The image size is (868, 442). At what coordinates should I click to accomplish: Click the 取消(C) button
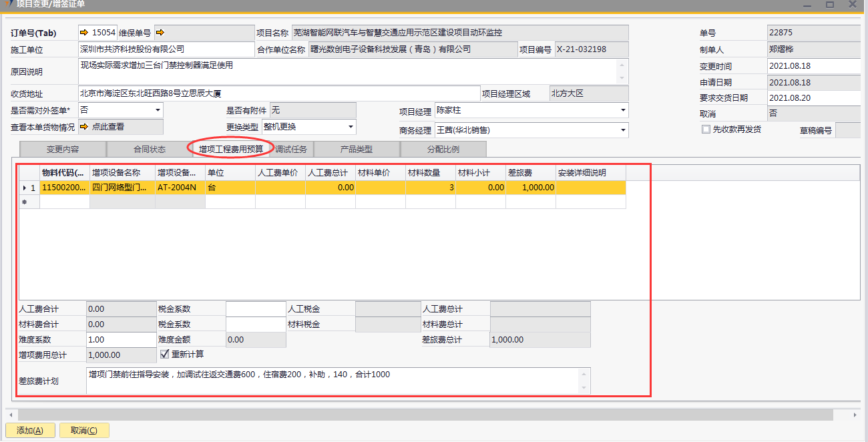click(x=84, y=431)
